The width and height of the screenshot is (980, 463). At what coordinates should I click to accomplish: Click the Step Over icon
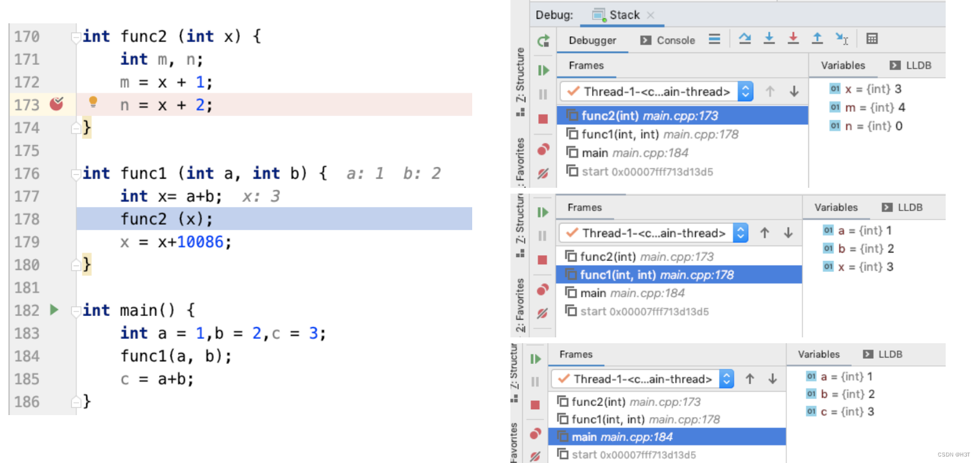(745, 39)
